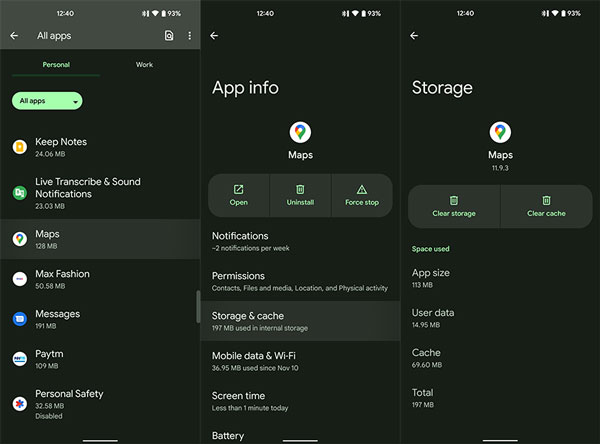600x444 pixels.
Task: Tap the Max Fashion app icon
Action: [20, 279]
